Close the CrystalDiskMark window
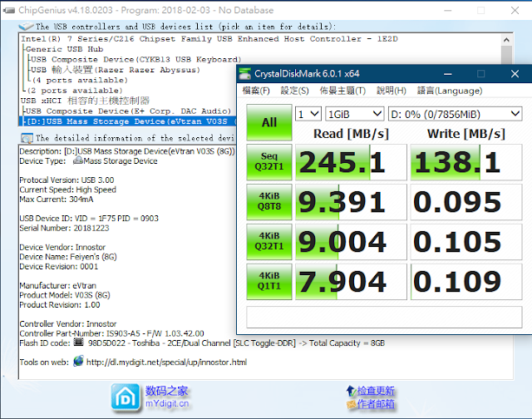This screenshot has width=532, height=419. coord(515,74)
